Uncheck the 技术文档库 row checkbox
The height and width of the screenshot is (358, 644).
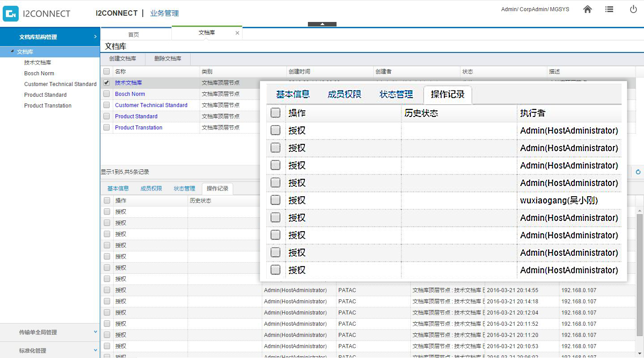(107, 82)
